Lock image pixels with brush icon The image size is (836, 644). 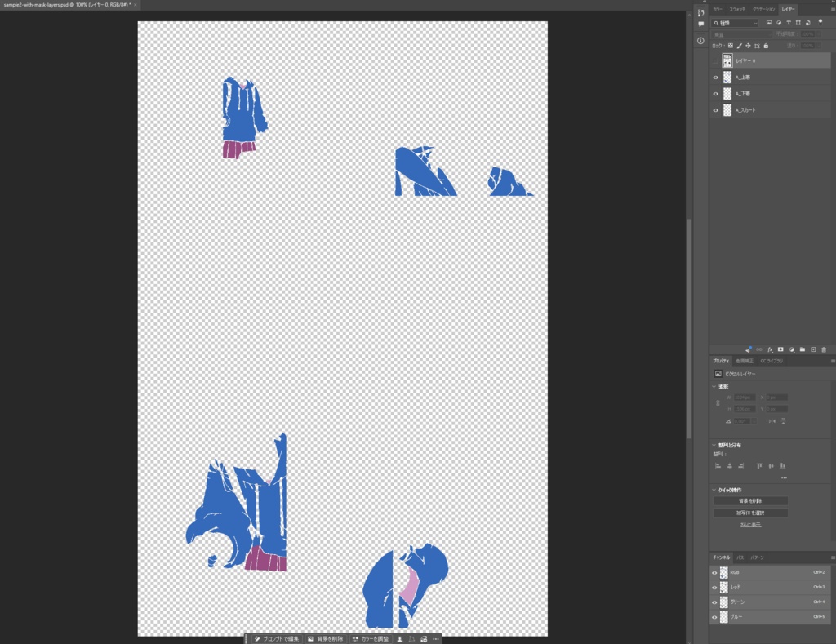(740, 46)
